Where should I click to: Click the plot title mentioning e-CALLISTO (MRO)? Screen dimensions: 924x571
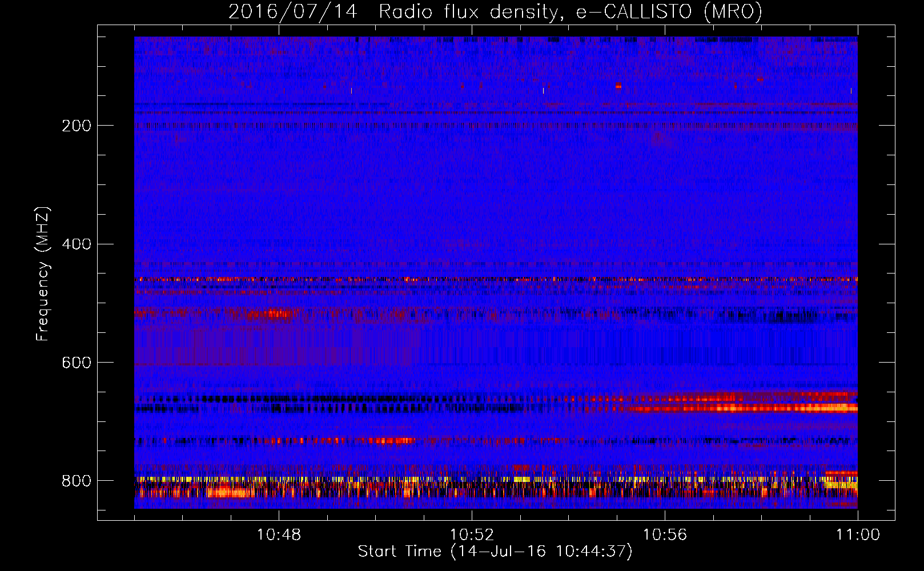point(495,11)
